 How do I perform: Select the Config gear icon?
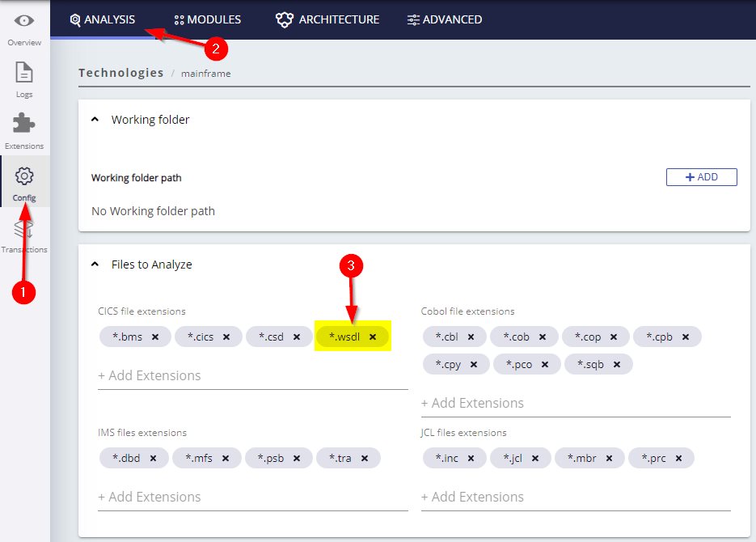(24, 176)
